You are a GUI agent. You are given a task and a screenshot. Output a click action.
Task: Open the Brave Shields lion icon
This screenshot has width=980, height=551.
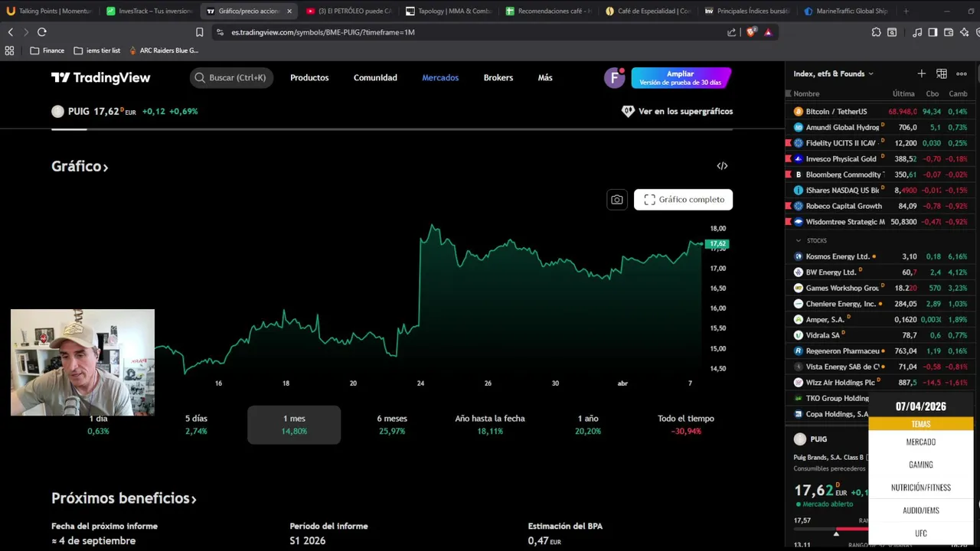[x=751, y=32]
